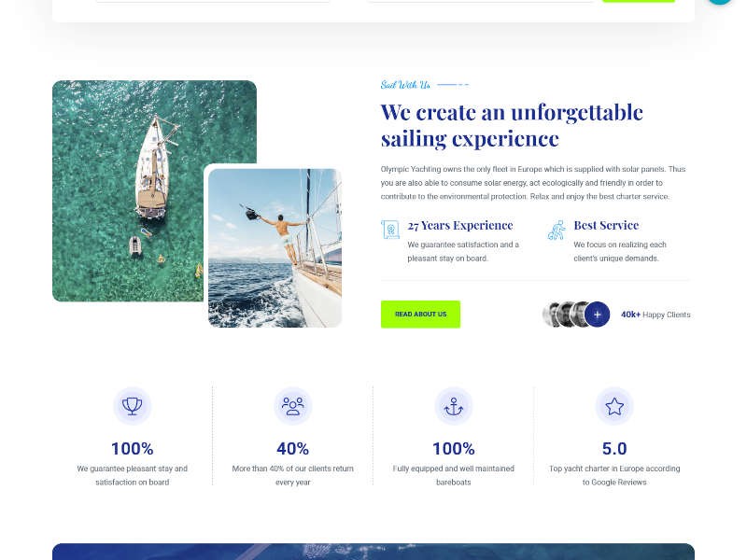Click the 27 Years Experience heading
This screenshot has height=560, width=747.
(460, 225)
